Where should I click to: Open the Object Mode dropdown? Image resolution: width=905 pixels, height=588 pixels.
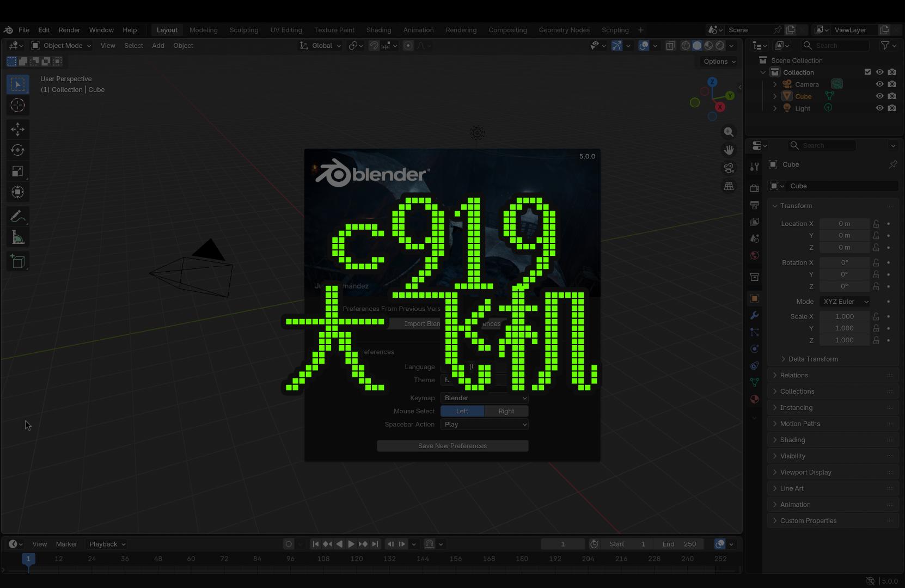tap(61, 46)
